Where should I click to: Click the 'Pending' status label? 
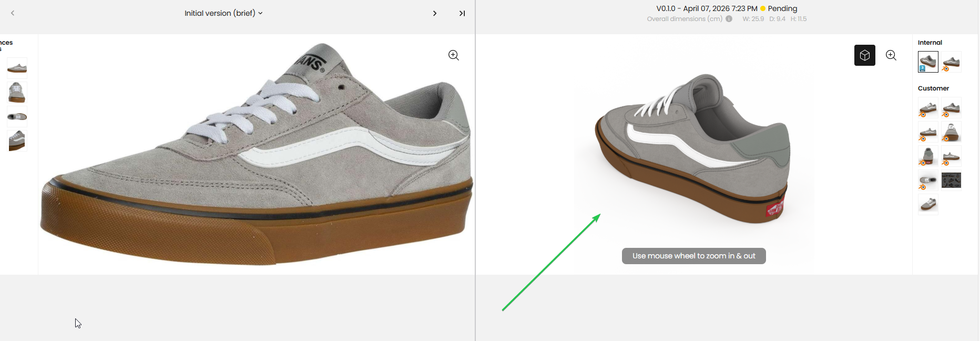tap(782, 8)
